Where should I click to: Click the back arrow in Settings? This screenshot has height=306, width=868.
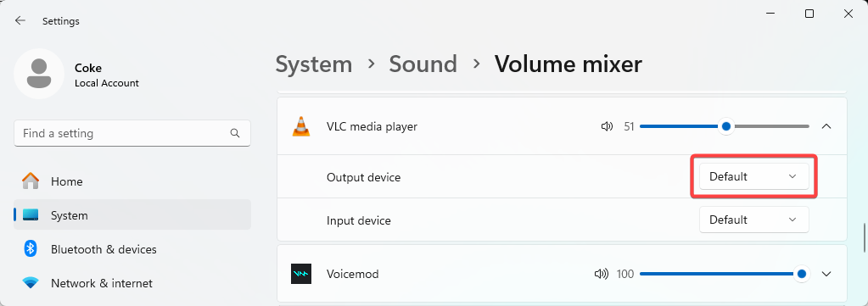point(20,21)
